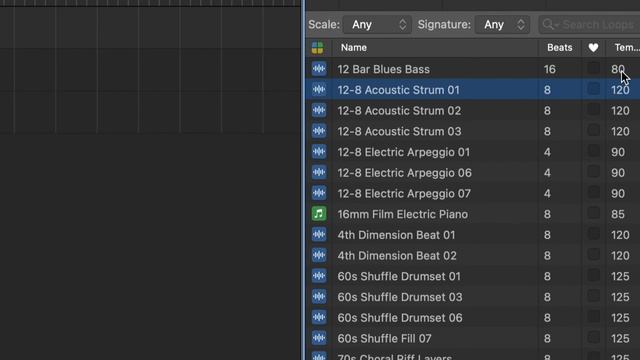Favorite 12-8 Acoustic Strum 01 loop

click(593, 89)
